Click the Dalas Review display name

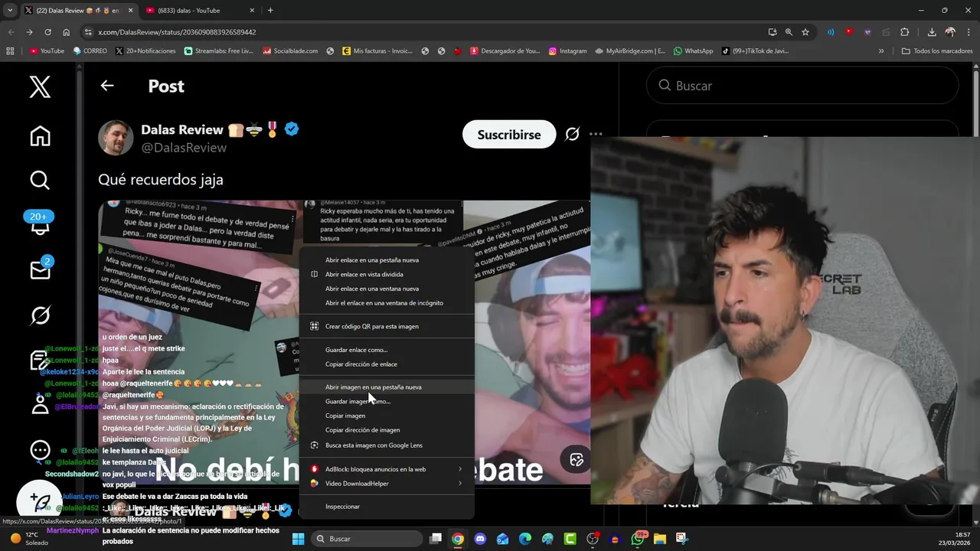(x=182, y=129)
